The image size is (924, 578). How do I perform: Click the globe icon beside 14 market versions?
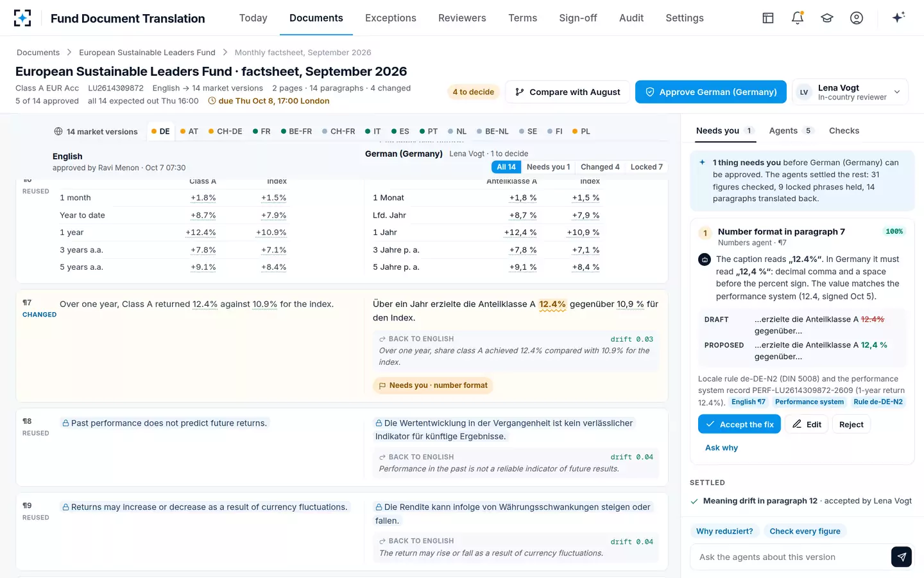58,132
